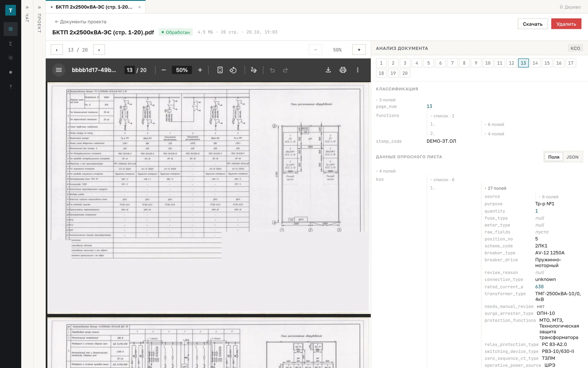This screenshot has width=588, height=368.
Task: Go to analysis page 1
Action: coord(381,63)
